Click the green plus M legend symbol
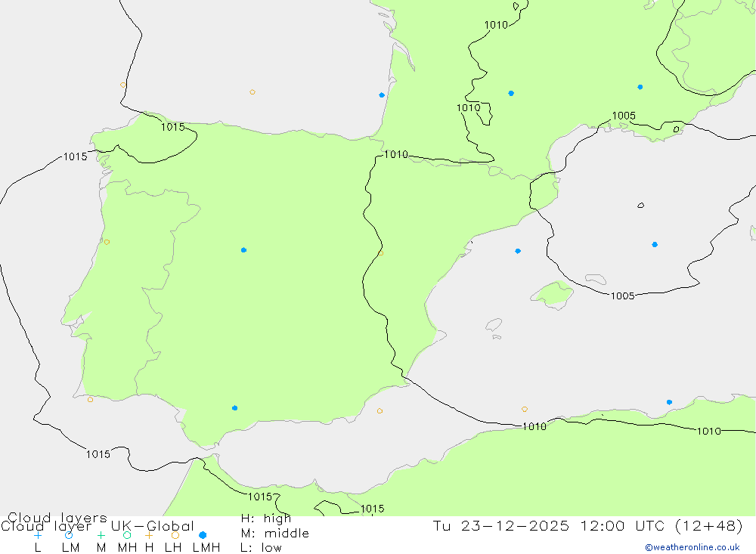The width and height of the screenshot is (756, 554). 101,535
